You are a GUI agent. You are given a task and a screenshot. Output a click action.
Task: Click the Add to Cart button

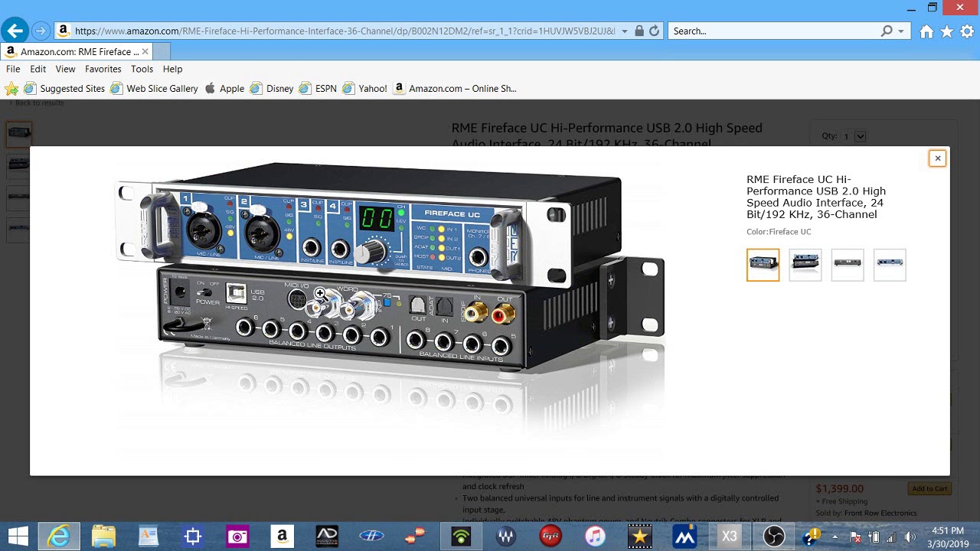pyautogui.click(x=929, y=489)
